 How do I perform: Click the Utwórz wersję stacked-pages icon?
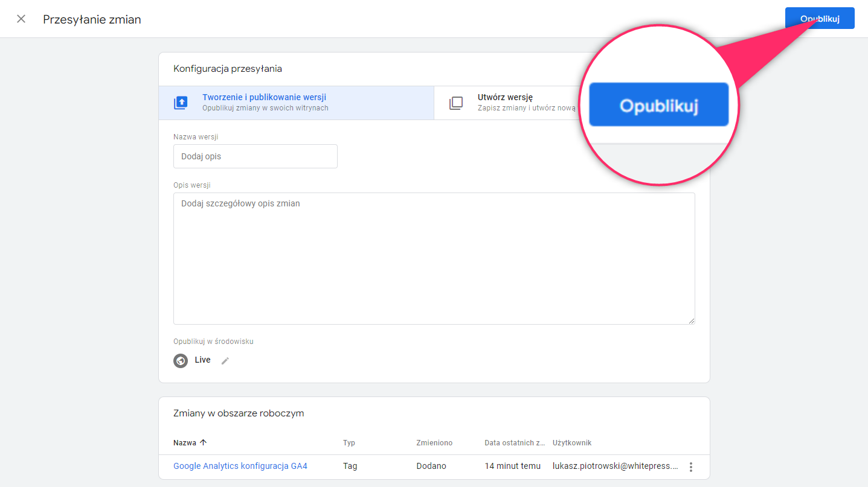coord(456,103)
